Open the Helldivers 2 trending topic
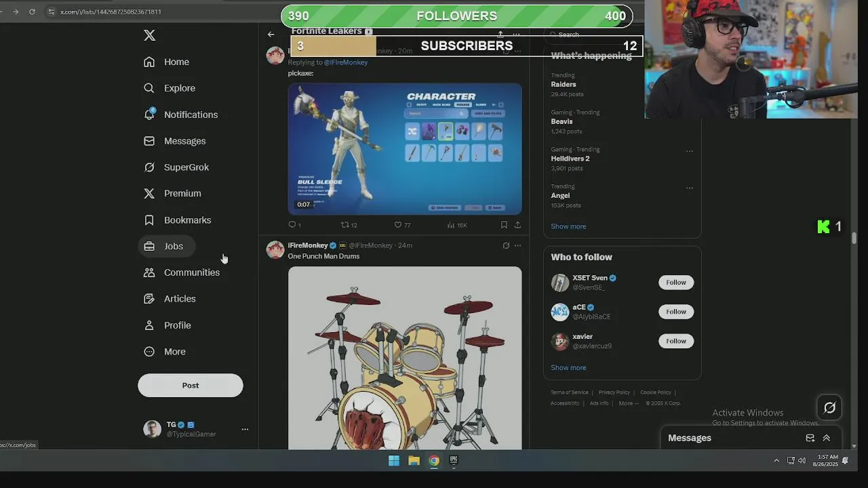 (570, 159)
